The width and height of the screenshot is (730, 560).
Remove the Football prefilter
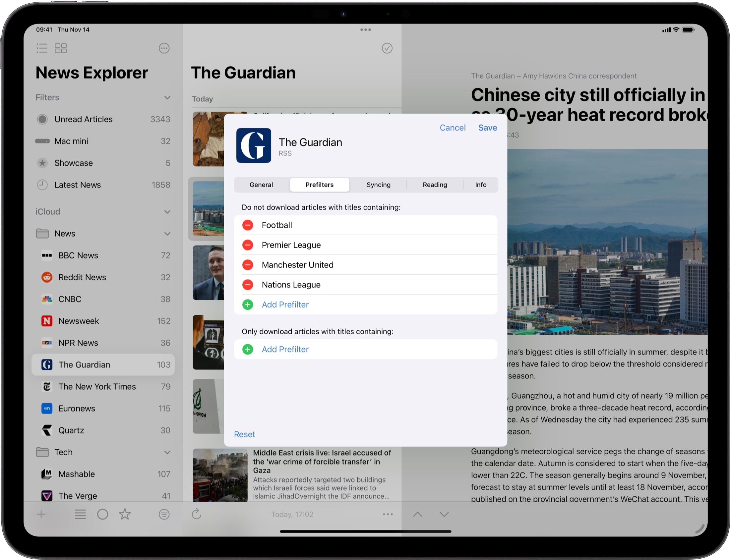click(x=247, y=225)
